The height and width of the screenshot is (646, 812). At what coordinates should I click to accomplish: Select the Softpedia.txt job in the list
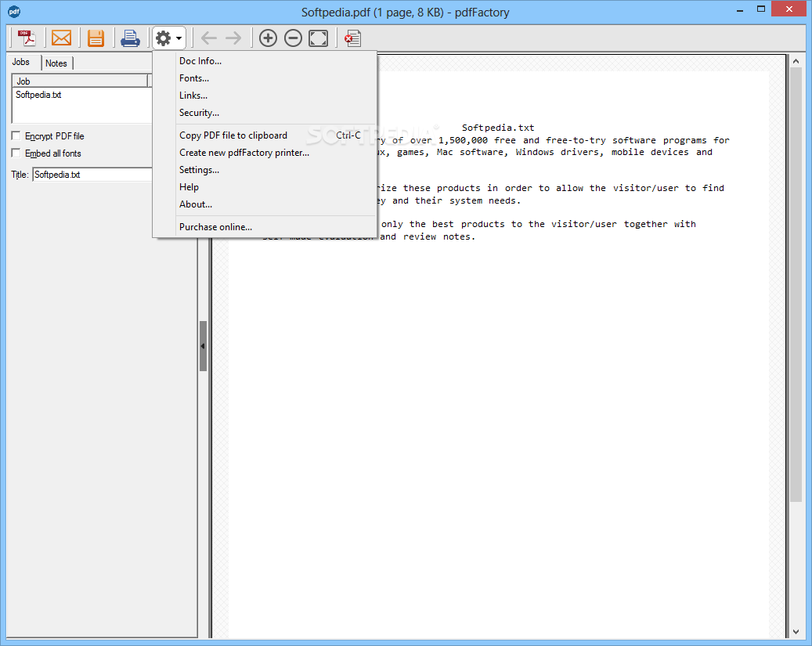pos(38,95)
